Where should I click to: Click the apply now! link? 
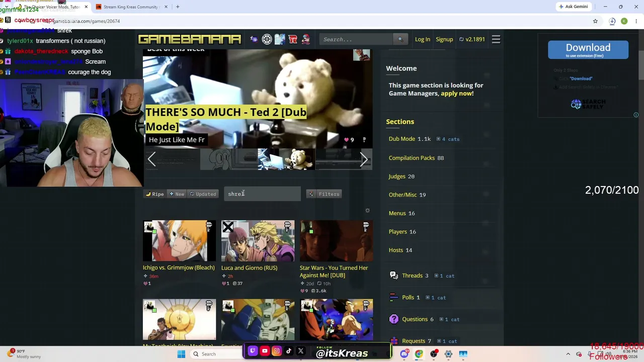tap(457, 94)
